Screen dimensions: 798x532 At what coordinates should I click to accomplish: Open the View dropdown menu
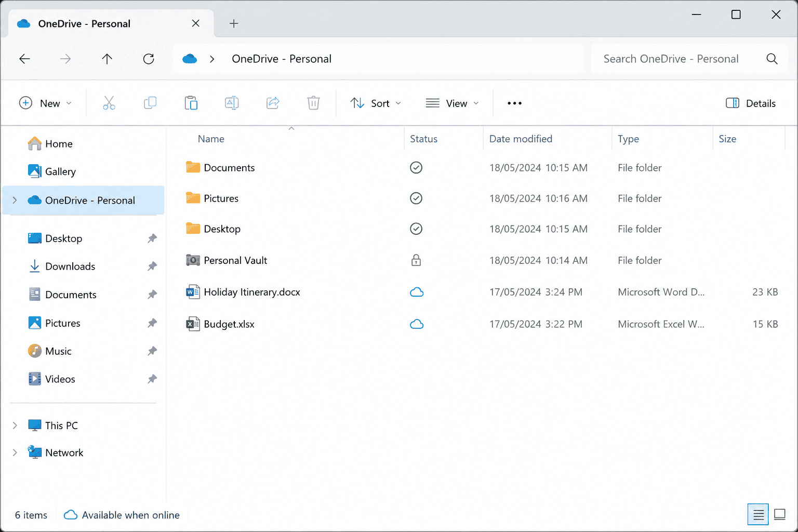[x=452, y=103]
